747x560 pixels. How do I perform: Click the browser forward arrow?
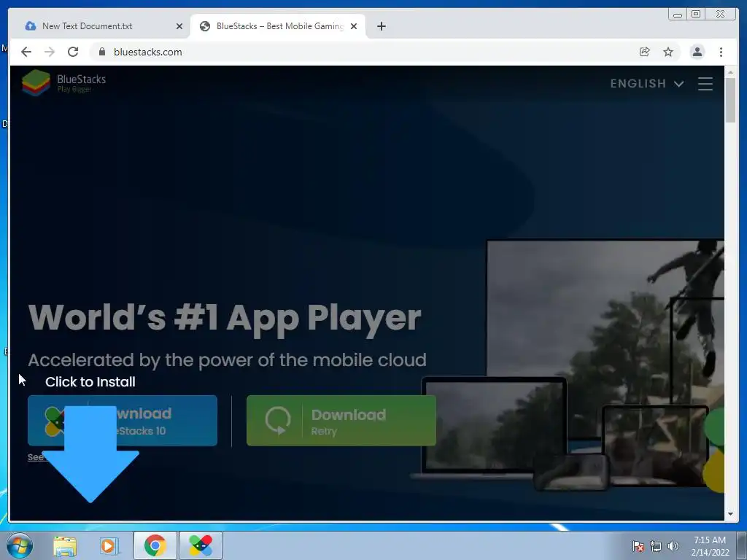(50, 52)
